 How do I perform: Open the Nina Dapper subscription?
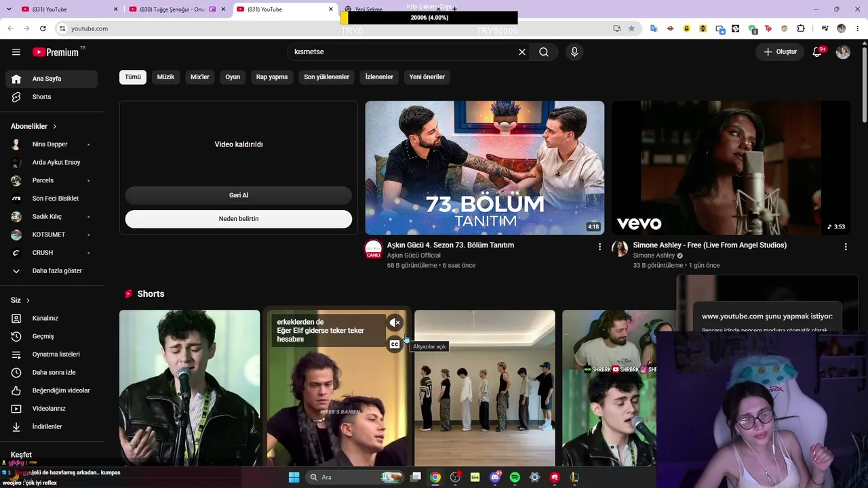[x=52, y=144]
